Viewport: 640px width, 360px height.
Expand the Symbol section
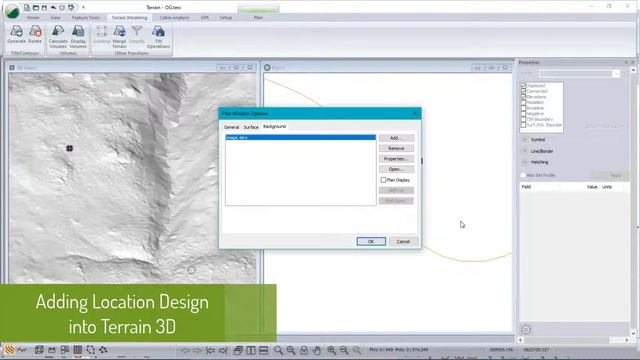[525, 140]
